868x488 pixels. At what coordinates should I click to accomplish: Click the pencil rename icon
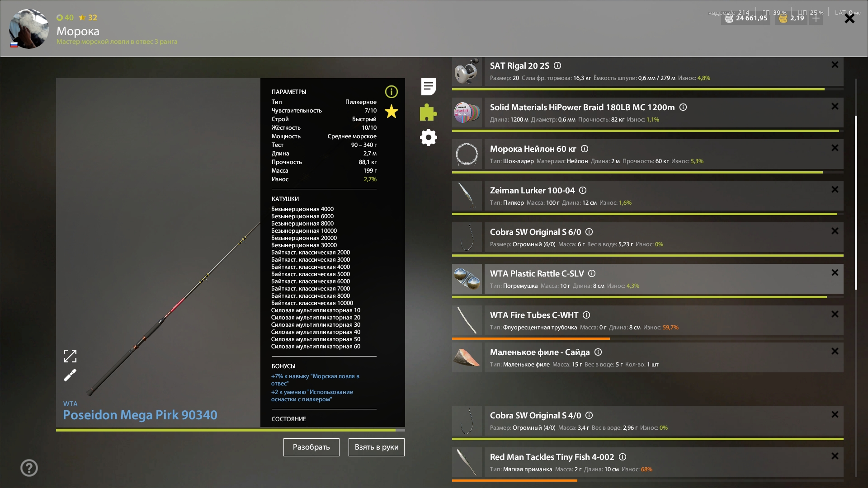(x=70, y=375)
